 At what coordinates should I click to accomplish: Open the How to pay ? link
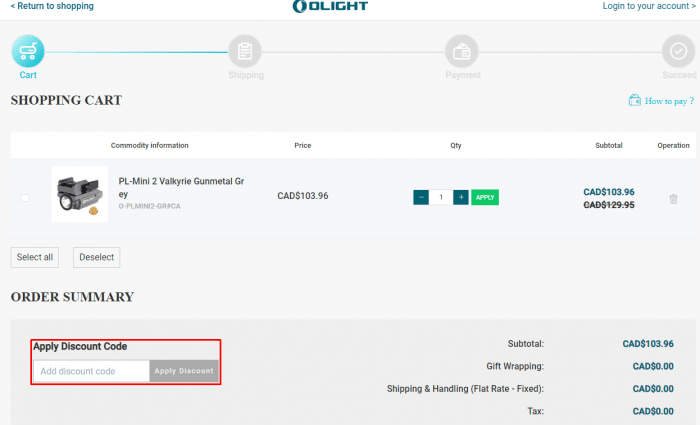tap(669, 101)
